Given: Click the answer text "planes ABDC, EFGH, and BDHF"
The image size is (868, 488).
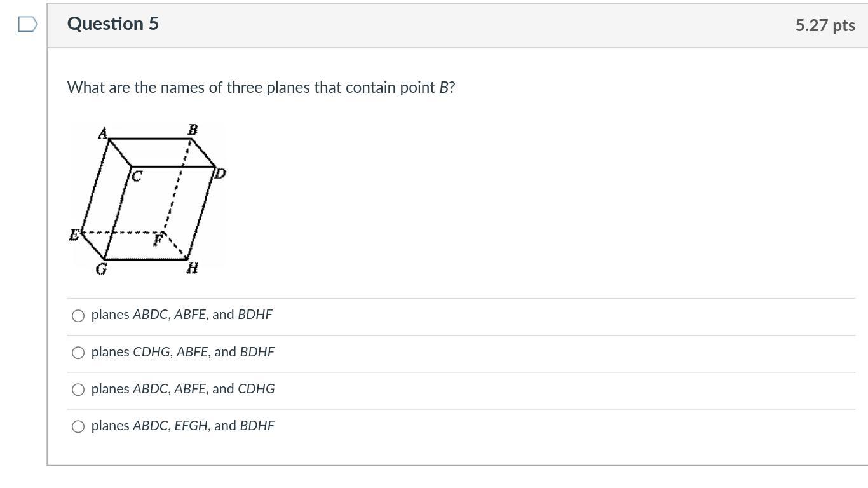Looking at the screenshot, I should (x=183, y=425).
